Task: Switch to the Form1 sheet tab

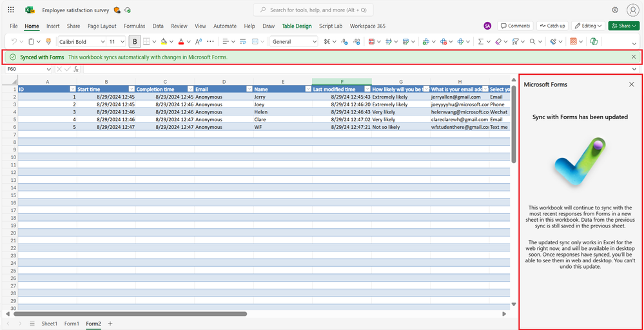Action: pyautogui.click(x=71, y=324)
